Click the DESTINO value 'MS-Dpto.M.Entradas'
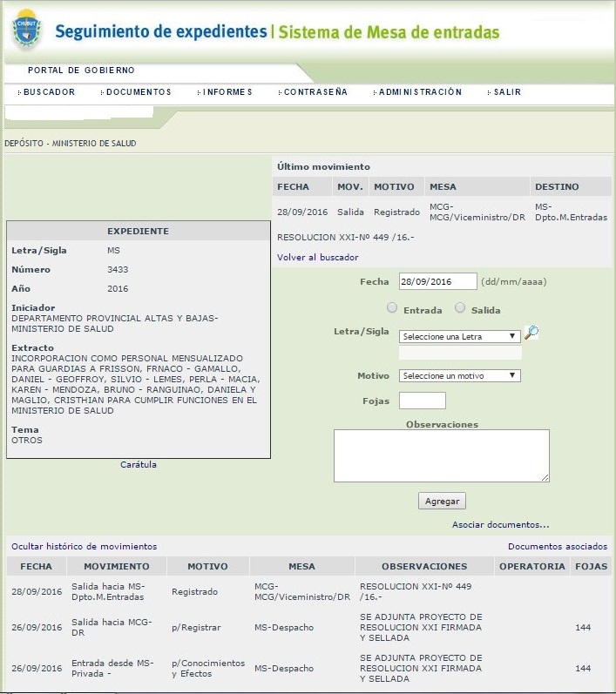 tap(571, 212)
